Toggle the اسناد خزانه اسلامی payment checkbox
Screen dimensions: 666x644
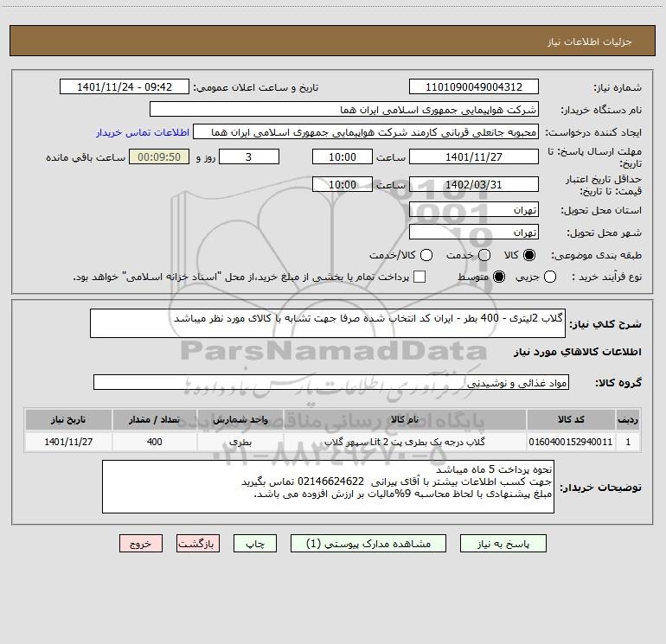(419, 277)
